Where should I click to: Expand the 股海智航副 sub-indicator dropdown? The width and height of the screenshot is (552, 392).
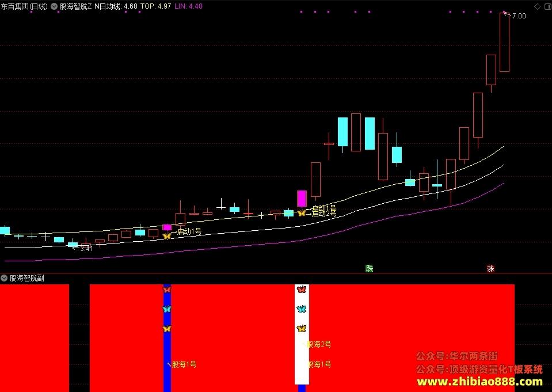(4, 278)
